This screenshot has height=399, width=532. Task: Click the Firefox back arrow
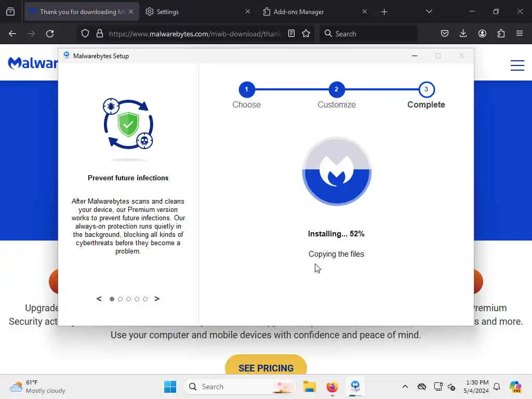pyautogui.click(x=12, y=34)
